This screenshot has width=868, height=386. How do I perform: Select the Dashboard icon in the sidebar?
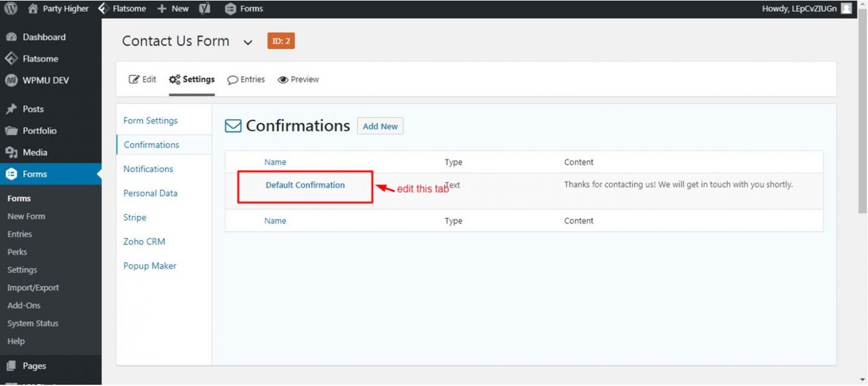coord(13,37)
